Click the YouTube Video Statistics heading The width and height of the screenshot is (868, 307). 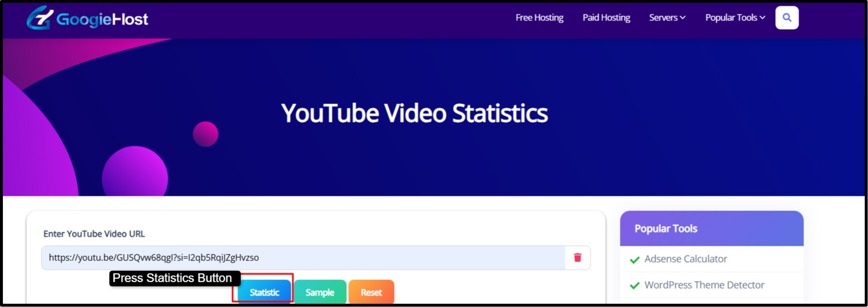tap(414, 113)
